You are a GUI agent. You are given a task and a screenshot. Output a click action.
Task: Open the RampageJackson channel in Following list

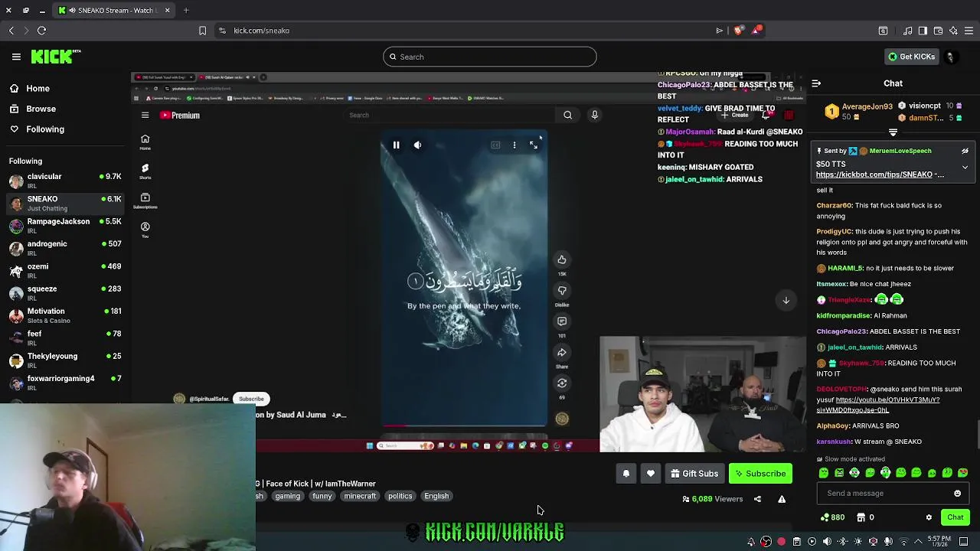[x=65, y=226]
